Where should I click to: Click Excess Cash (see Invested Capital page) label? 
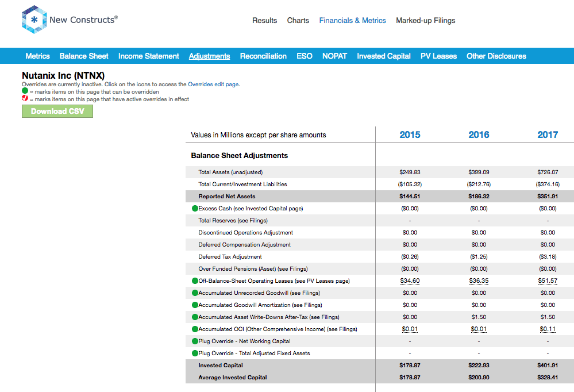pyautogui.click(x=251, y=209)
